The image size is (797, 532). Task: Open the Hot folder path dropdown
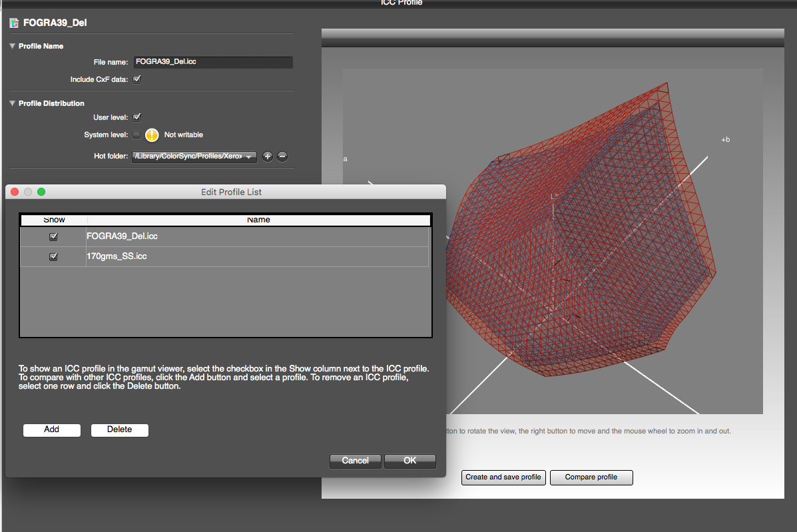click(x=194, y=156)
